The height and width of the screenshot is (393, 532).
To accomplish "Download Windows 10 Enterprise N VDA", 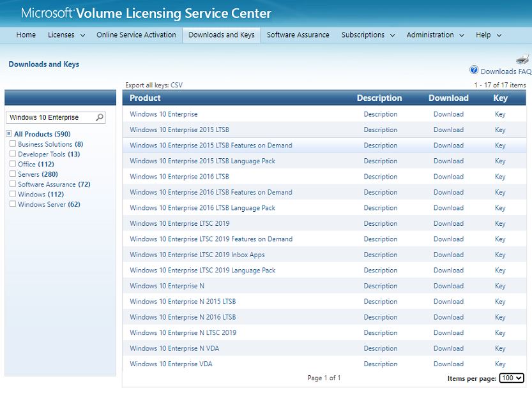I will pos(448,348).
